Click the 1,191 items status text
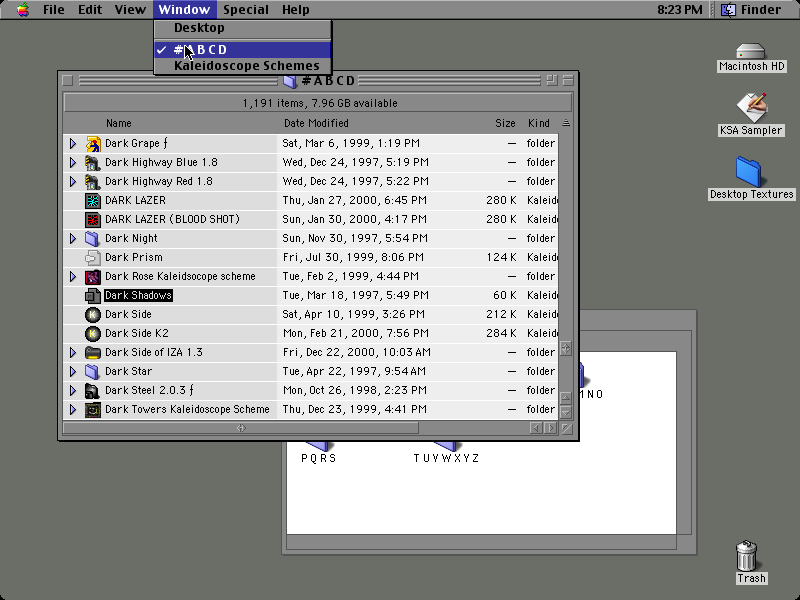Screen dimensions: 800x600 click(x=320, y=103)
